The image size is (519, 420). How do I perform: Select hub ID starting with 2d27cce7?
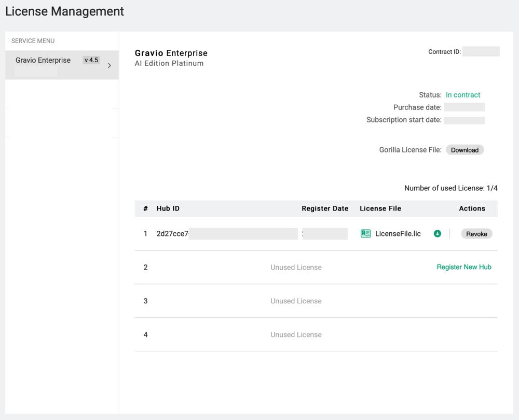coord(172,234)
